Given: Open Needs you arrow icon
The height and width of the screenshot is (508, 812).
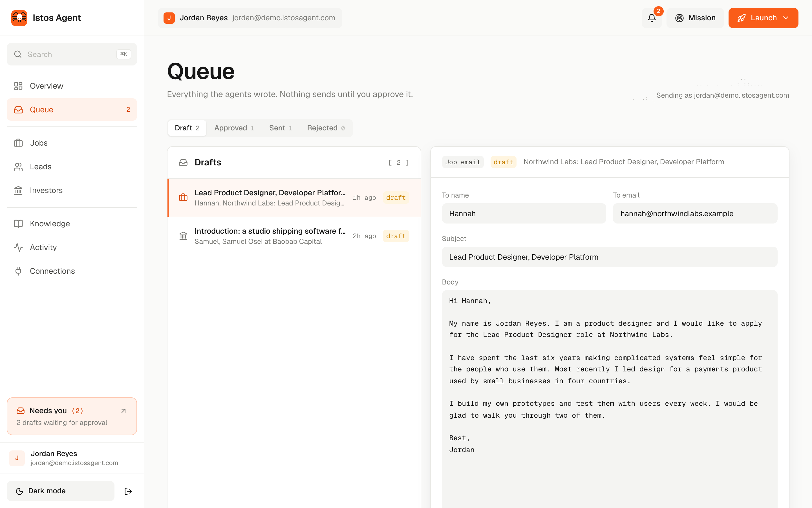Looking at the screenshot, I should tap(123, 411).
